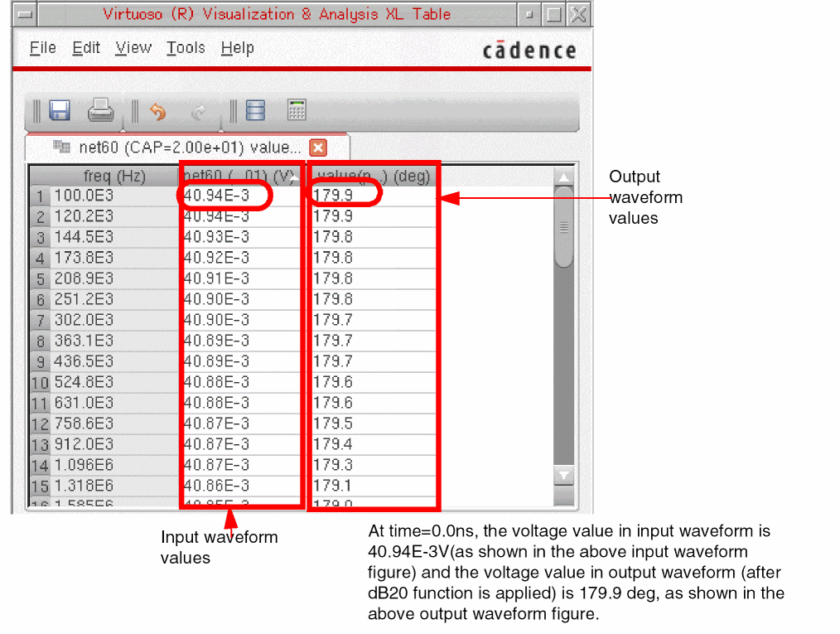Open the Help menu
Image resolution: width=840 pixels, height=634 pixels.
[x=237, y=48]
